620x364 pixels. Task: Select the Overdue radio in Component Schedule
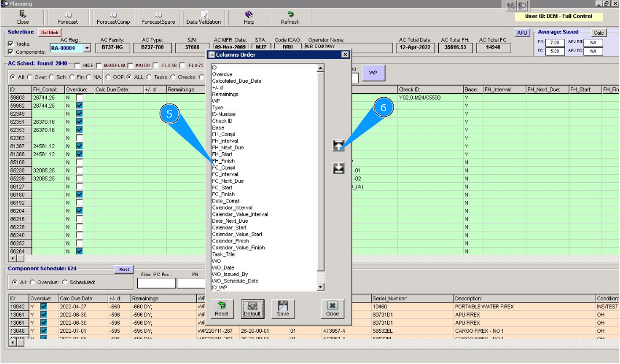point(32,282)
